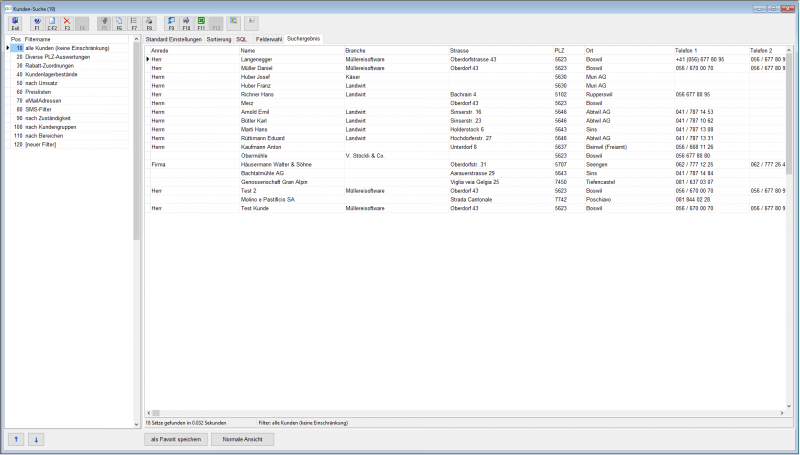This screenshot has height=455, width=800.
Task: Select customer row 'Rüttimann Eduard'
Action: tap(465, 138)
